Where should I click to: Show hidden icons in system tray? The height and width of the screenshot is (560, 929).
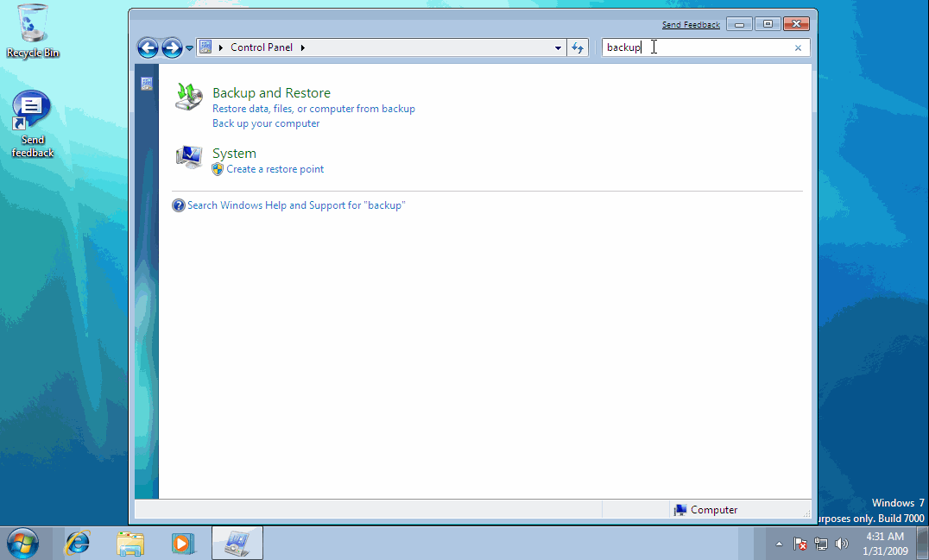click(x=779, y=544)
